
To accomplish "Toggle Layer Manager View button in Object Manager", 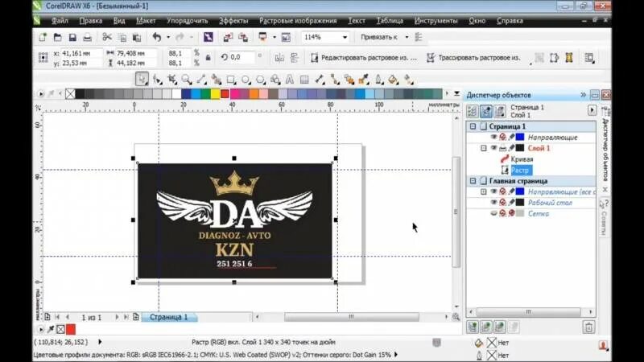I will point(500,111).
